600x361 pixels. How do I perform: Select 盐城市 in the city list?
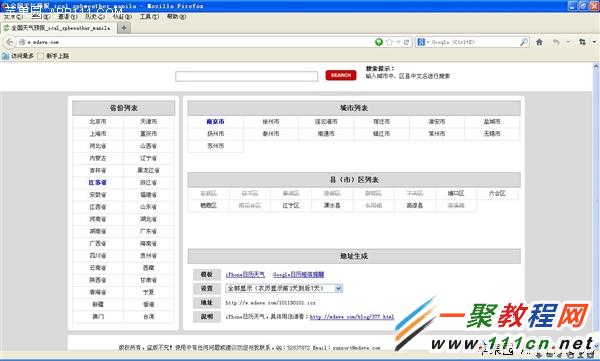tap(492, 121)
